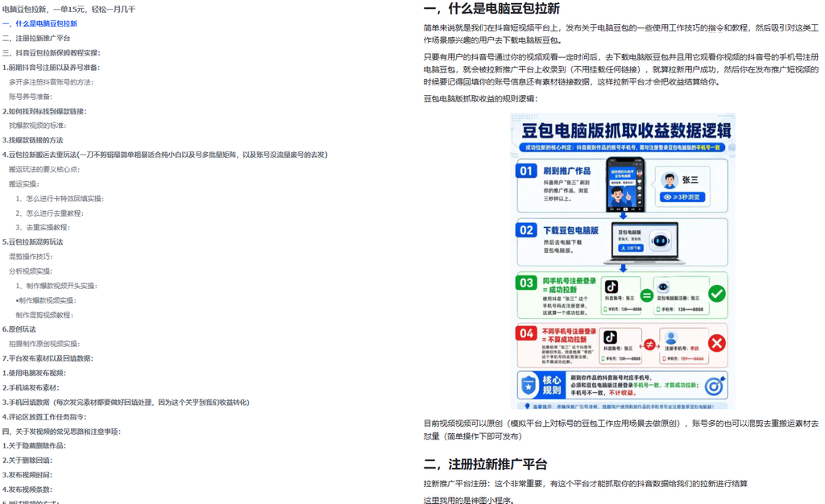Click the line 这里我用的是神图小程序
This screenshot has width=825, height=504.
click(468, 500)
